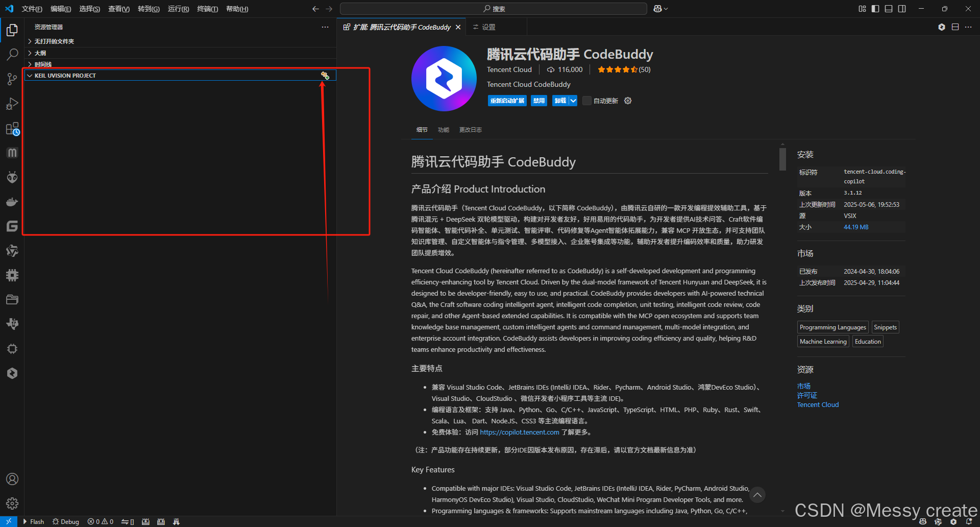
Task: Open Explorer panel more actions ellipsis
Action: (x=325, y=27)
